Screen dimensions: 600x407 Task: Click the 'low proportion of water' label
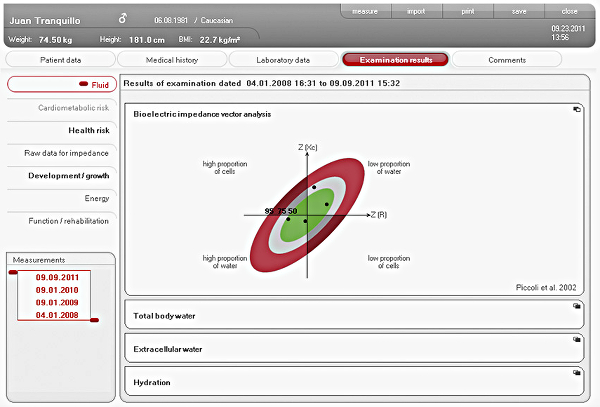point(389,168)
